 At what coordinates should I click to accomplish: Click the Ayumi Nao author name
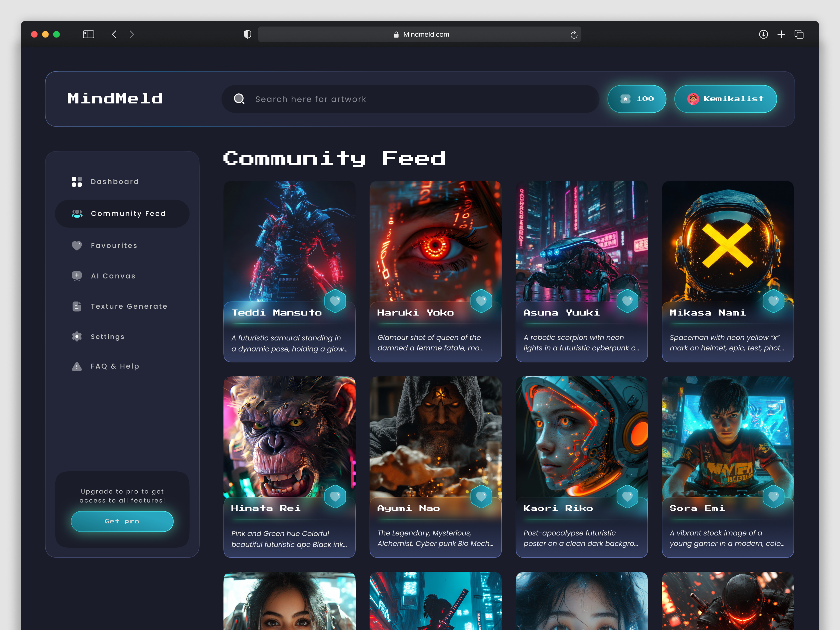409,508
